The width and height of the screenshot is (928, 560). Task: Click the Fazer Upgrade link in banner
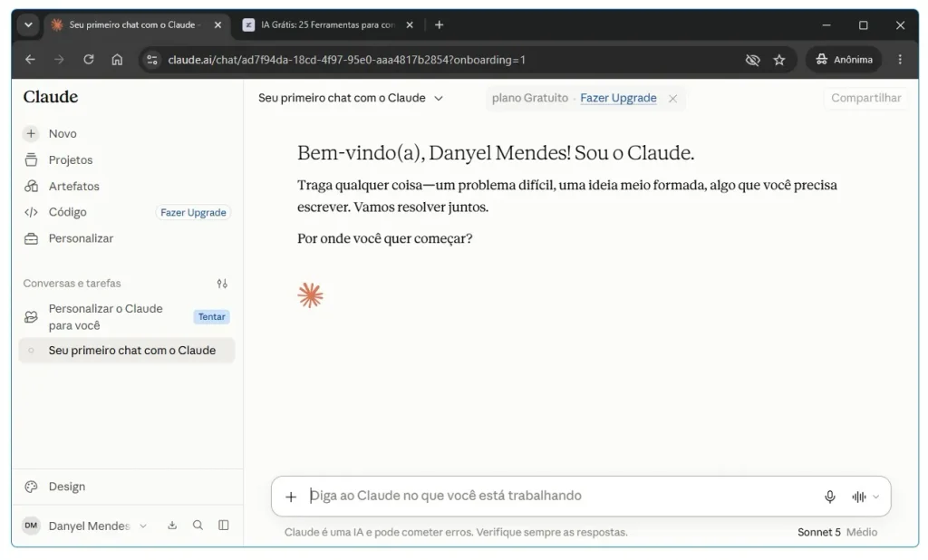(618, 98)
